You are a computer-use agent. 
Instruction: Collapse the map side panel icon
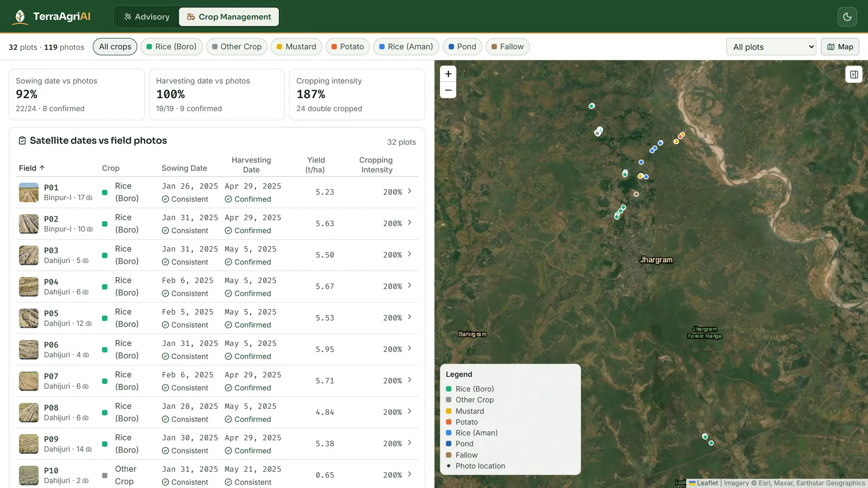pyautogui.click(x=854, y=74)
